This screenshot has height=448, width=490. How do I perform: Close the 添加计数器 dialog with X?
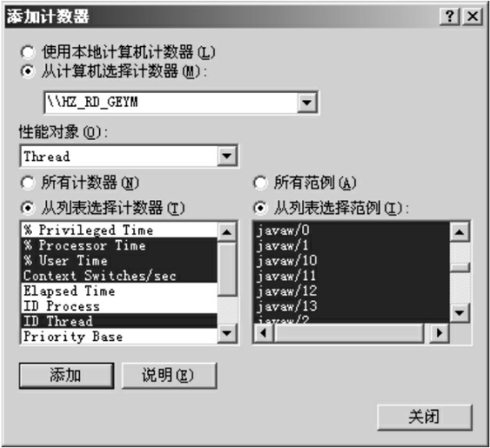472,16
